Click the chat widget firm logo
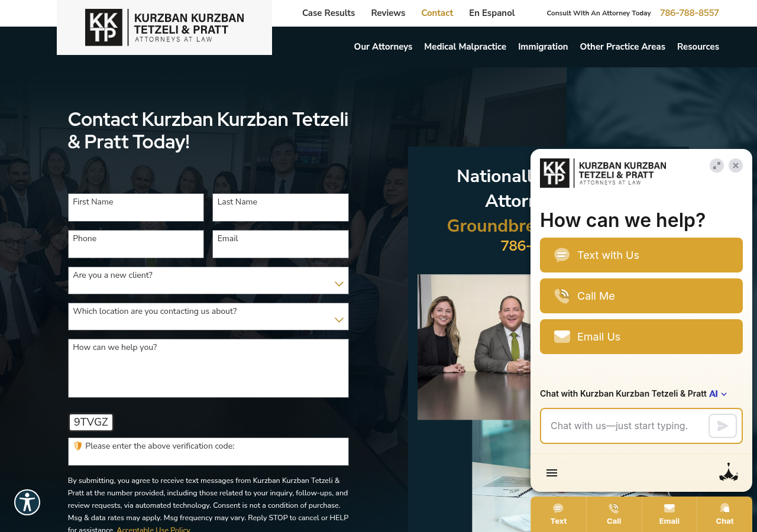757x532 pixels. click(603, 173)
